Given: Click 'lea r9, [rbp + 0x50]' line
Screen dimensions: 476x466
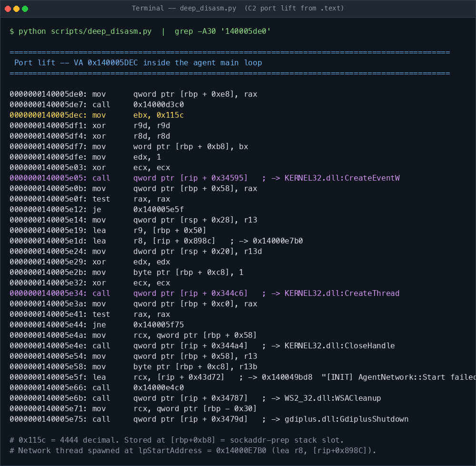Looking at the screenshot, I should 108,230.
